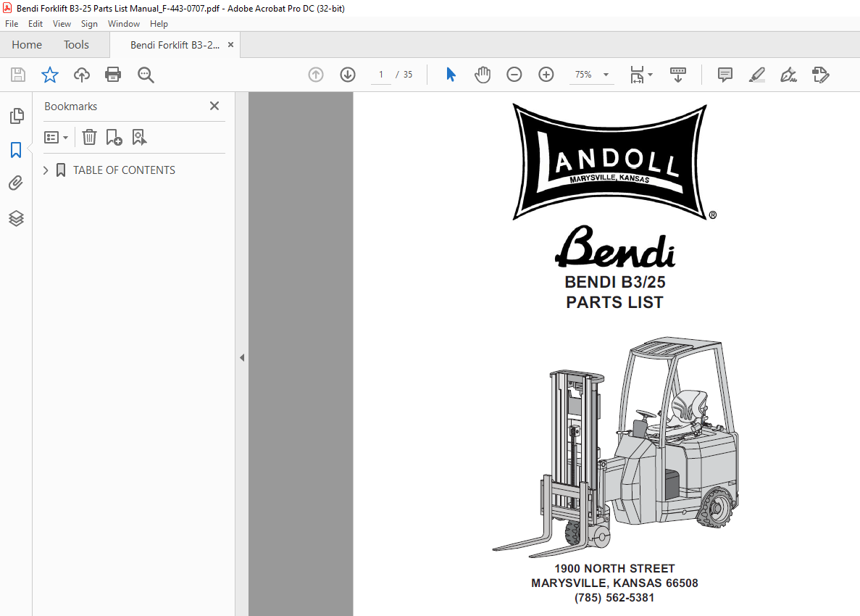Go to previous page arrow
Screen dimensions: 860x616
pyautogui.click(x=316, y=75)
